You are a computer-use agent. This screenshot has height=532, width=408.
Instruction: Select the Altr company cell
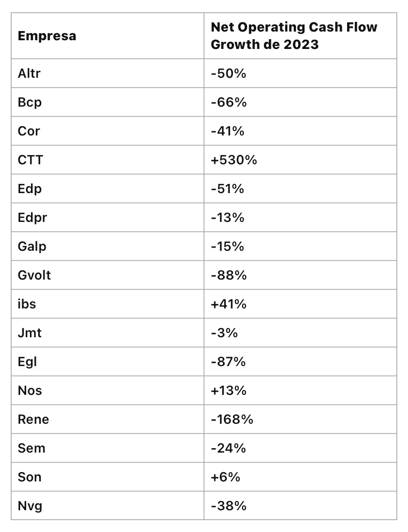[29, 73]
